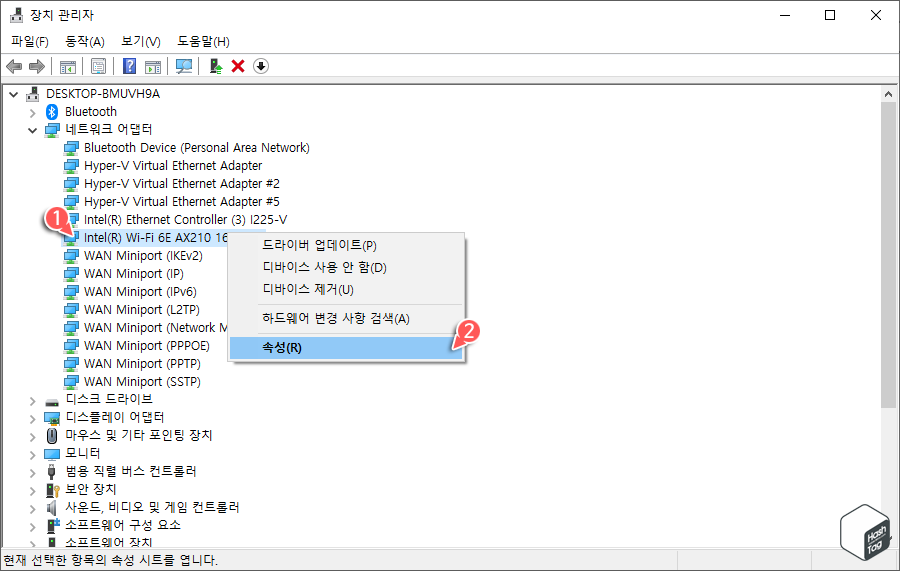Click the sound speaker category icon
900x571 pixels.
click(x=52, y=508)
